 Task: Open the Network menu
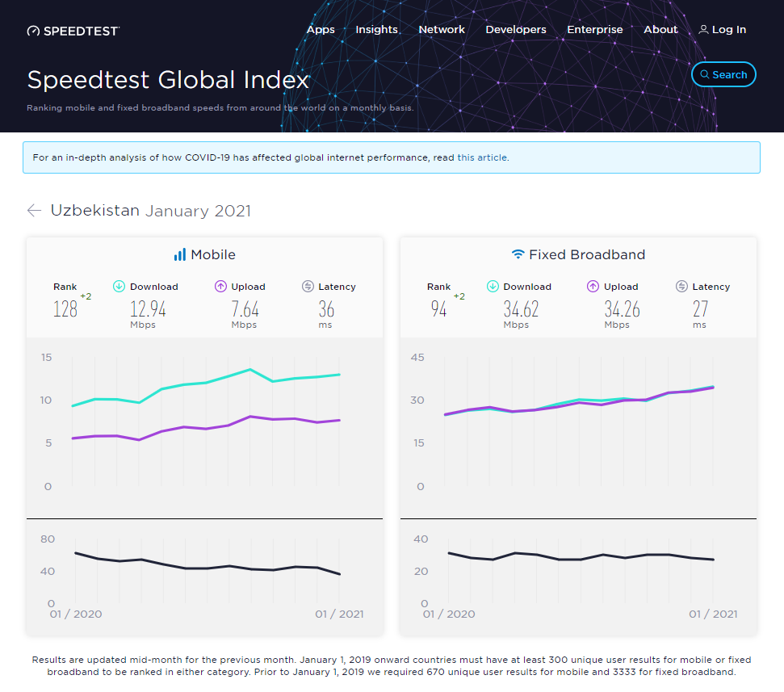pyautogui.click(x=442, y=30)
